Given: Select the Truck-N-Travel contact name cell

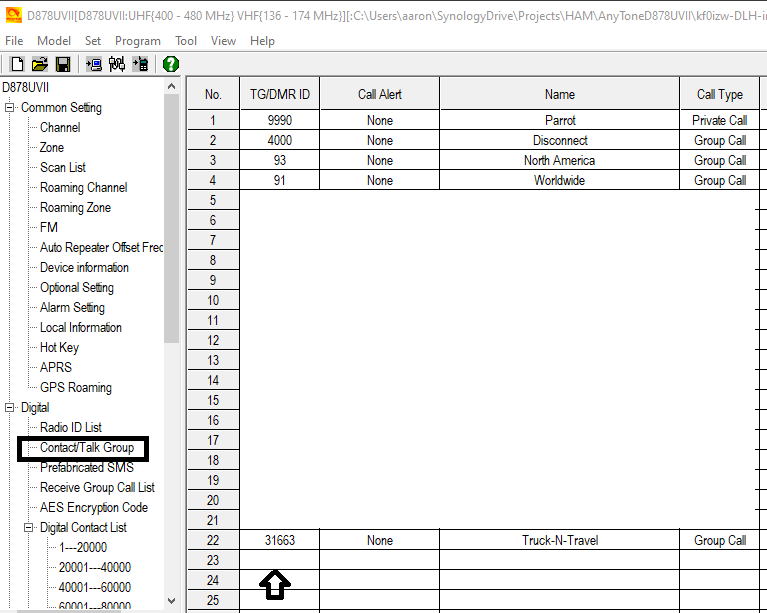Looking at the screenshot, I should [559, 540].
